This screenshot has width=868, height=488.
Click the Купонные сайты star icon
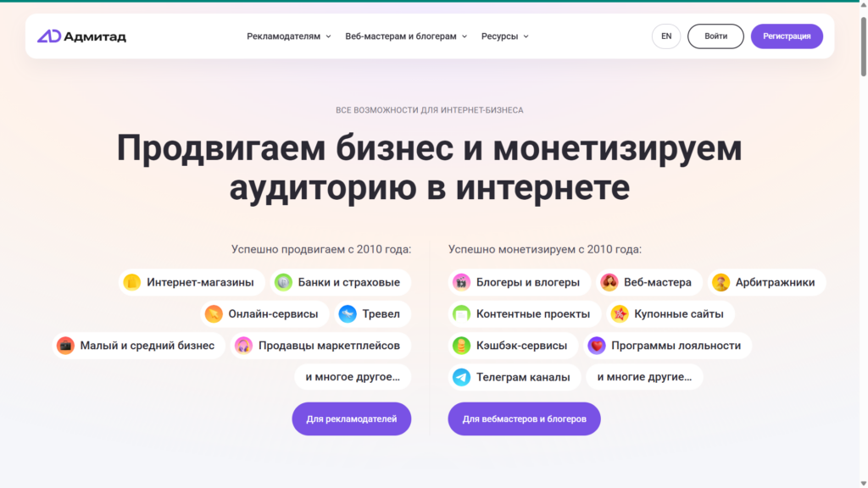click(x=620, y=314)
